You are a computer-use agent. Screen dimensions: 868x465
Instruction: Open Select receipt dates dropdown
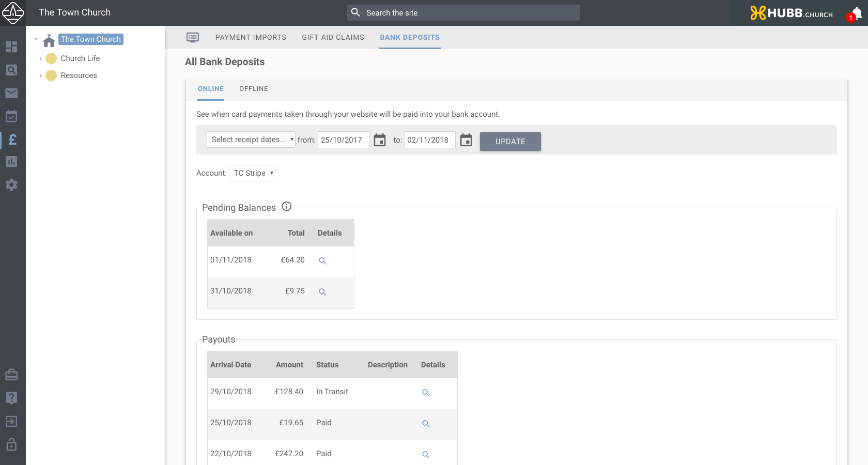pyautogui.click(x=251, y=139)
